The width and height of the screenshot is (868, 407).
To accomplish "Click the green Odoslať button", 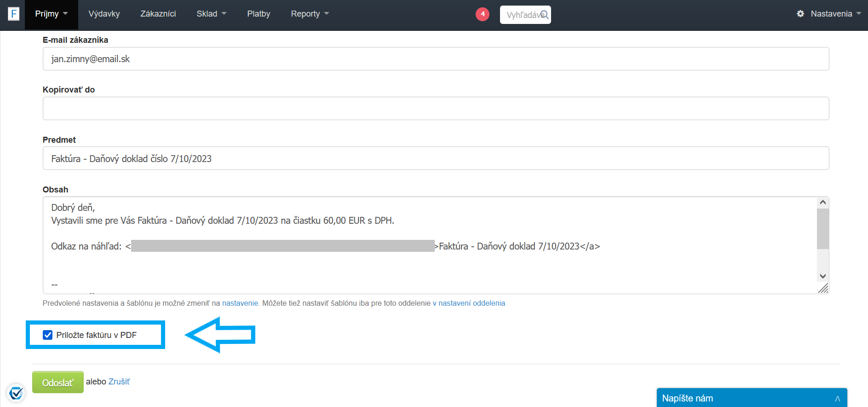I will 58,382.
